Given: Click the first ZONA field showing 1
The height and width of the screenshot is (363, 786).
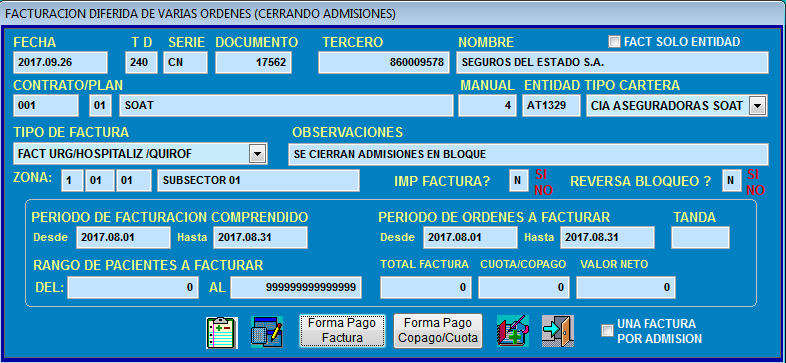Looking at the screenshot, I should point(72,180).
